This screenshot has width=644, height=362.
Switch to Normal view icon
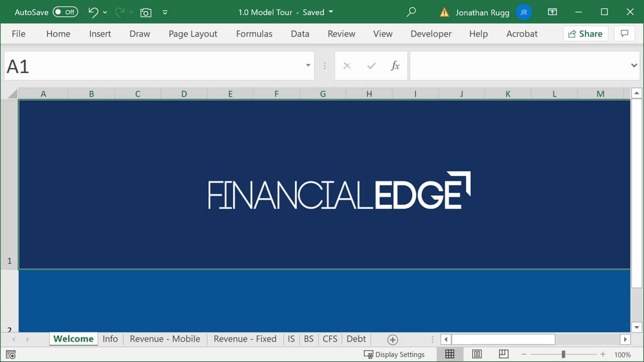pos(450,354)
